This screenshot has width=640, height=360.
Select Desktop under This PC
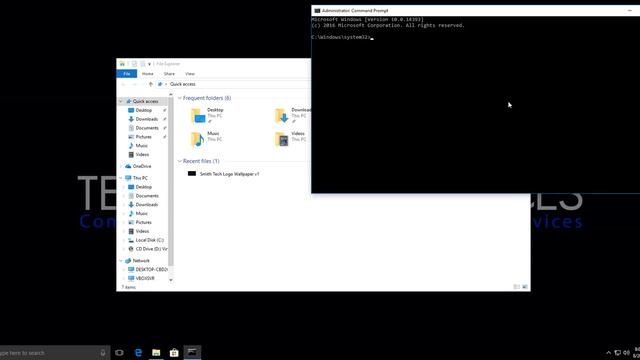(x=143, y=187)
